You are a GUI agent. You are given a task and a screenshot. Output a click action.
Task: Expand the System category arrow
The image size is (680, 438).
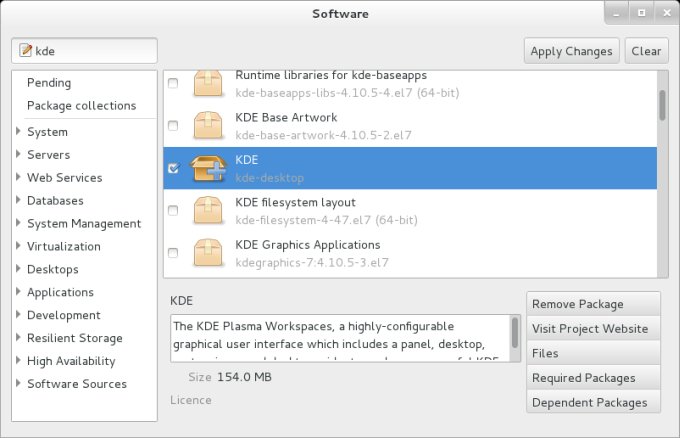[x=18, y=131]
